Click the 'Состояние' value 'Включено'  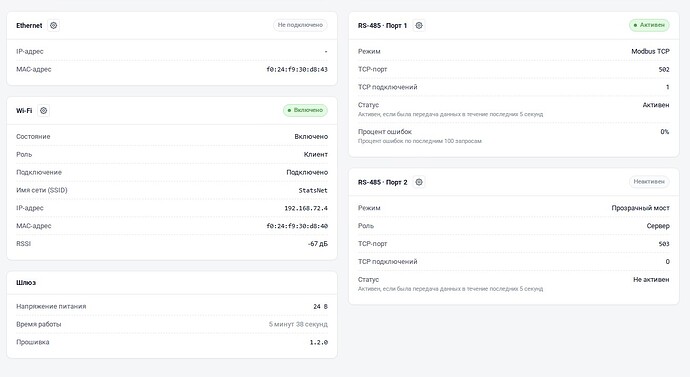[311, 136]
